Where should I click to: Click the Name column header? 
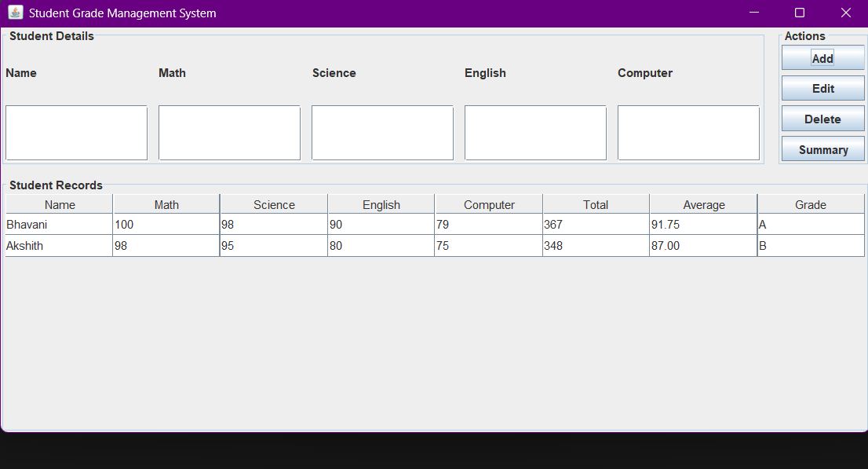tap(60, 205)
